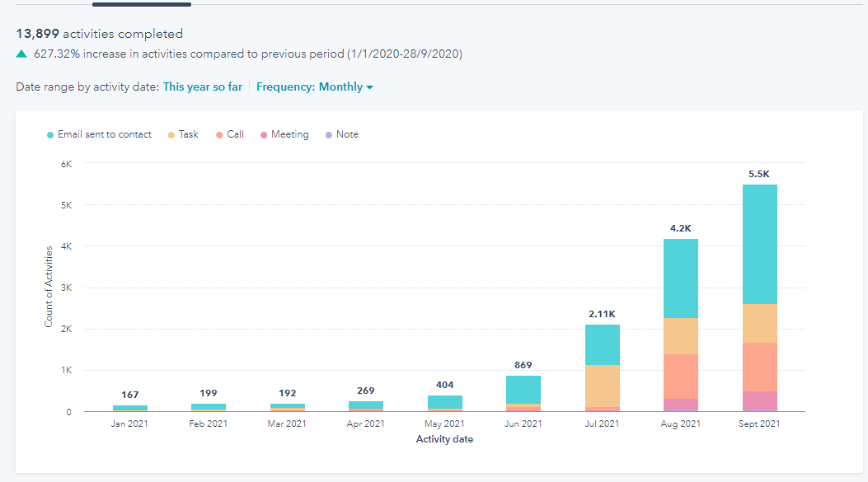Click the teal Email sent to contact legend dot
This screenshot has height=482, width=868.
point(51,135)
